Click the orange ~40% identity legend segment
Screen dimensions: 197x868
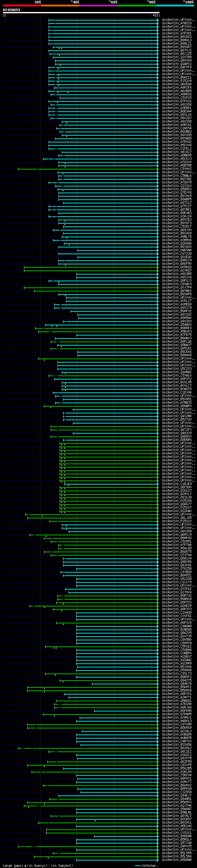pos(60,6)
